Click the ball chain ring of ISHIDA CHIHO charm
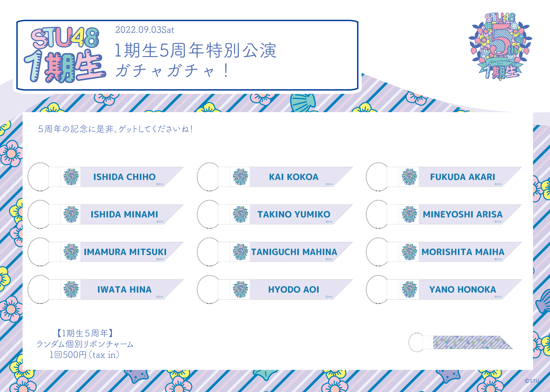 (39, 177)
